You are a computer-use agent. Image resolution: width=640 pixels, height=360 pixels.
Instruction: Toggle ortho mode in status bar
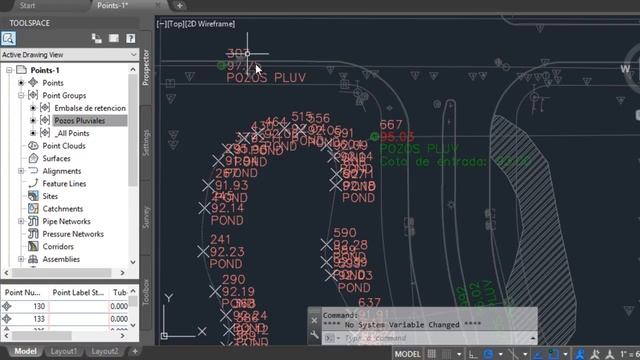(x=473, y=354)
